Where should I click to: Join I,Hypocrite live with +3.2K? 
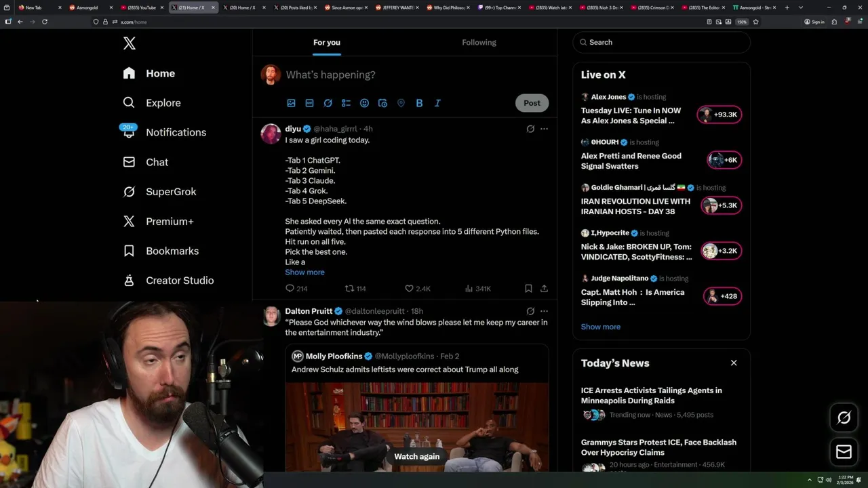point(721,251)
